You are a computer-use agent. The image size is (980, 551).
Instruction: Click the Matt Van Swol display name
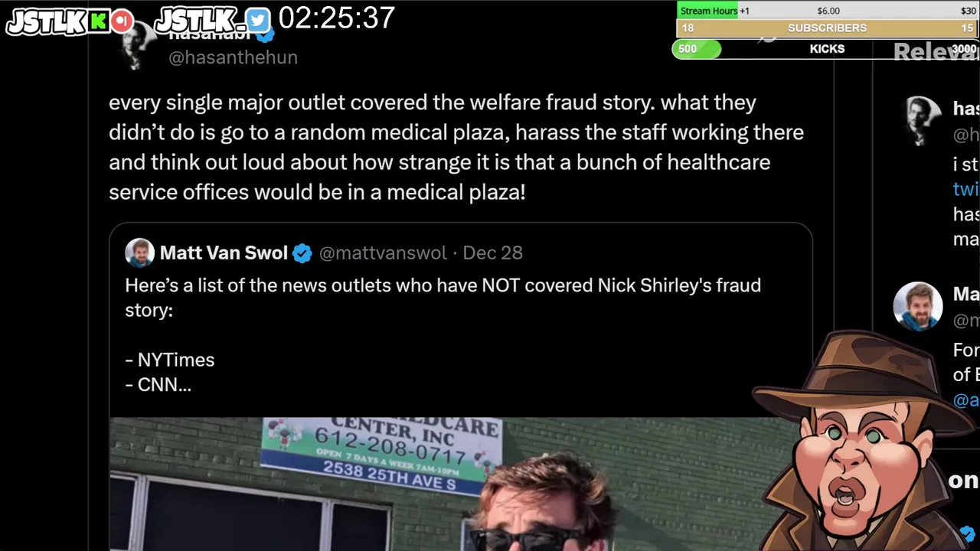pos(224,253)
